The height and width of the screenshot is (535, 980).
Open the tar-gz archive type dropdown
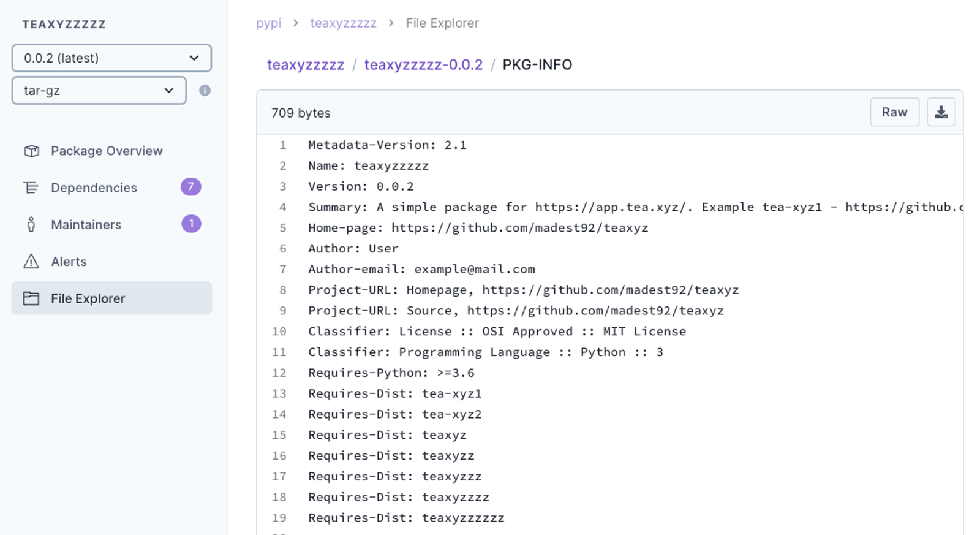tap(99, 91)
